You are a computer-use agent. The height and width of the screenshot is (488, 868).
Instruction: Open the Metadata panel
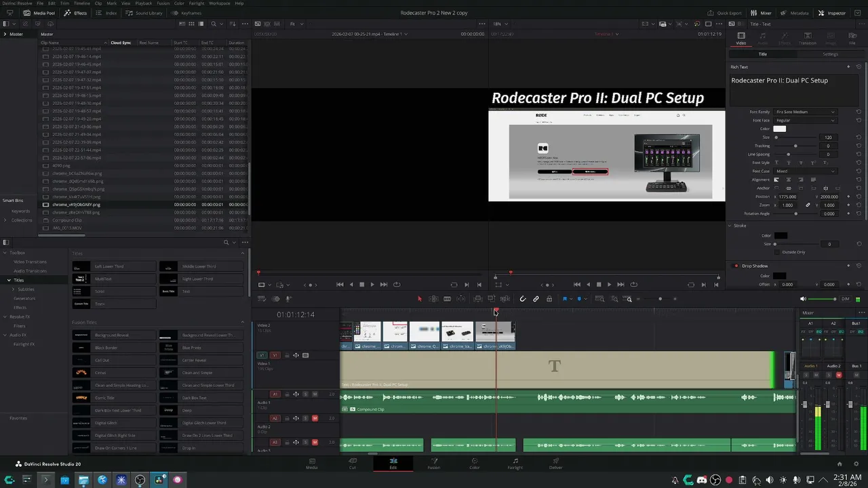point(794,13)
